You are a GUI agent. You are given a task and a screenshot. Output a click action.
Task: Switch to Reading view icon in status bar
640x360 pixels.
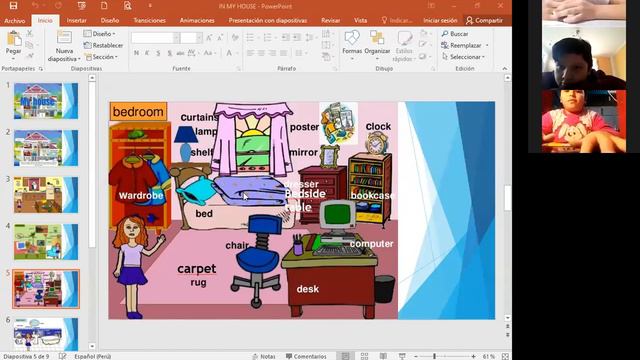click(383, 356)
